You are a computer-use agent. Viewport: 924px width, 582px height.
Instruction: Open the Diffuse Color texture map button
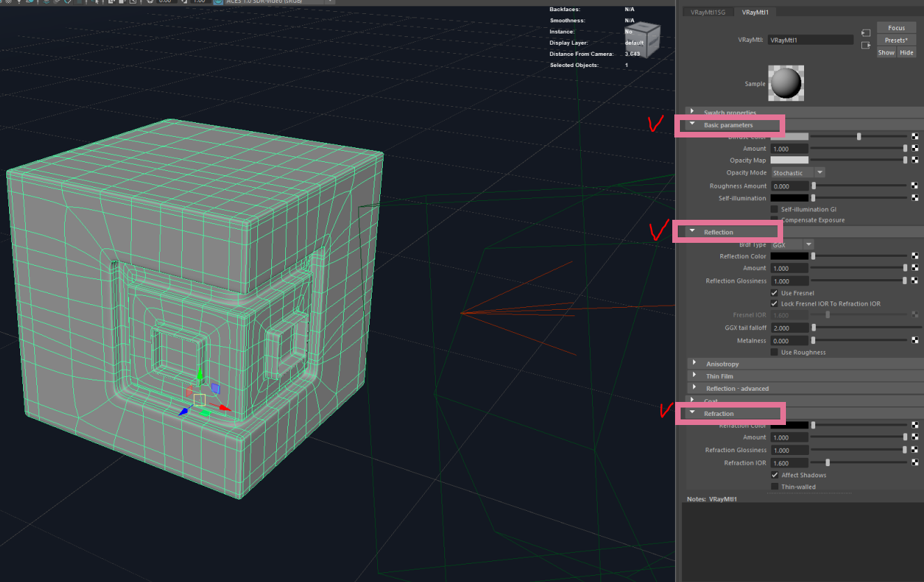(x=914, y=137)
